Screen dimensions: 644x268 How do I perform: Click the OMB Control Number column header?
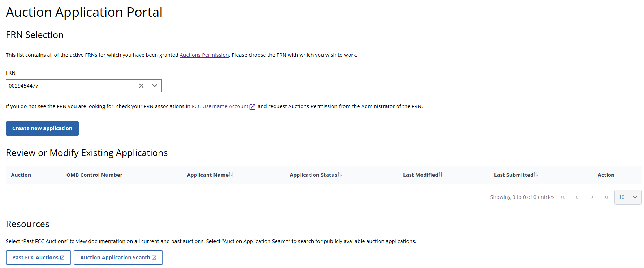point(94,175)
